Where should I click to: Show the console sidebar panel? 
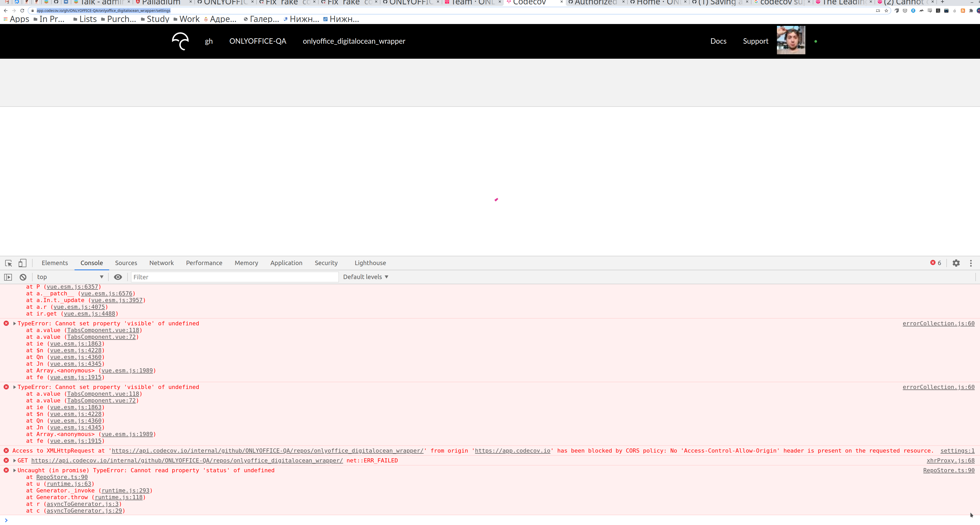click(8, 277)
